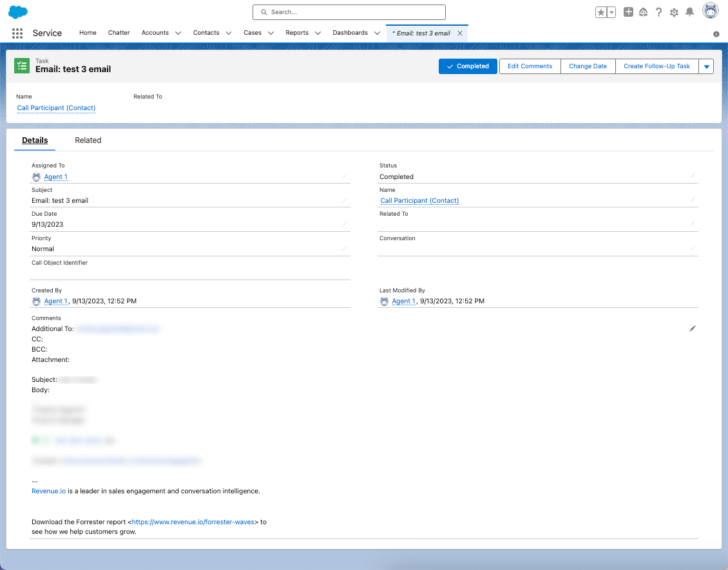Edit the Status field pencil icon
728x570 pixels.
pos(693,176)
